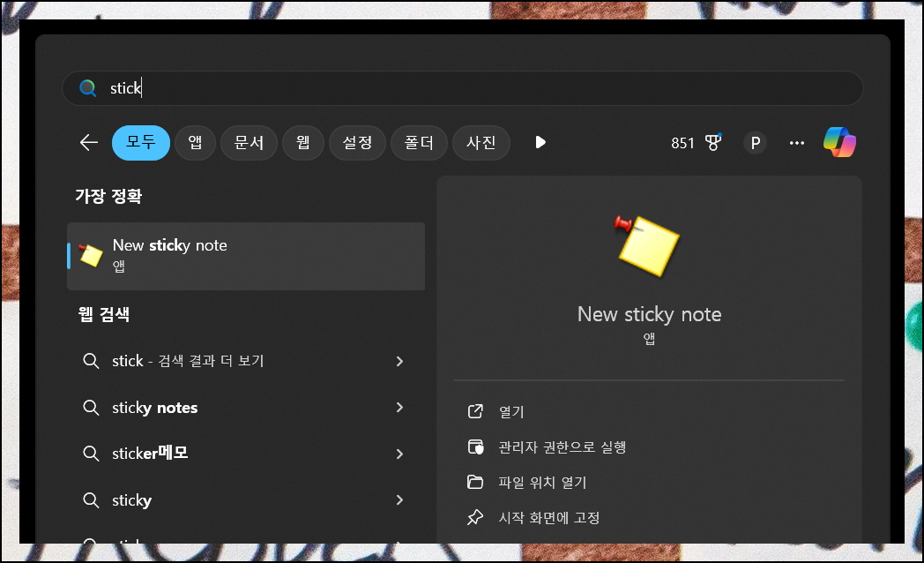Click the 관리자 권한으로 실행 shield icon
The width and height of the screenshot is (924, 563).
click(475, 447)
